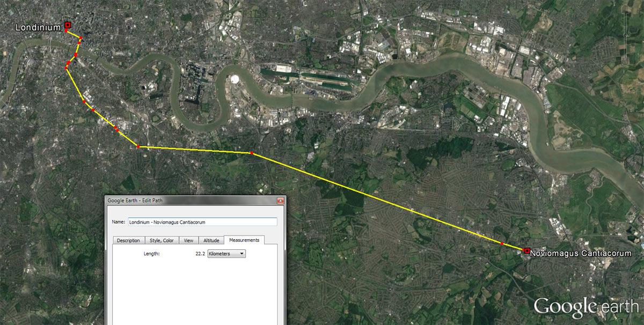644x325 pixels.
Task: Click the Name field with the path name
Action: coord(202,222)
